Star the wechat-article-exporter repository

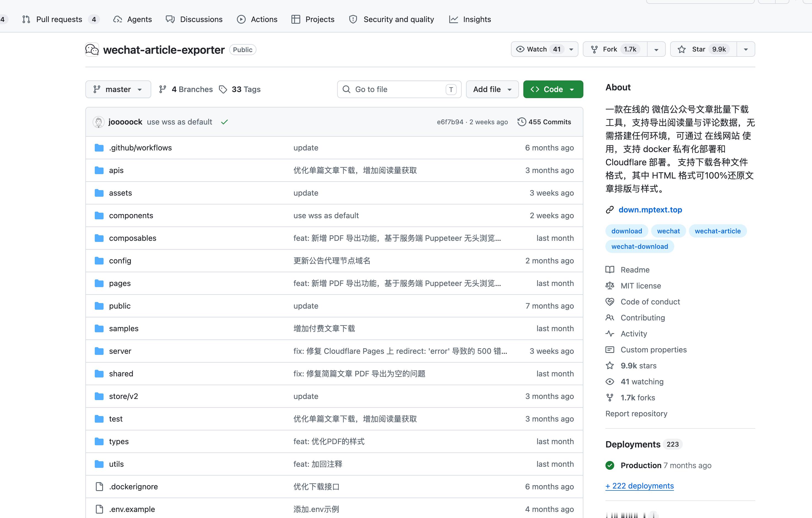[703, 49]
